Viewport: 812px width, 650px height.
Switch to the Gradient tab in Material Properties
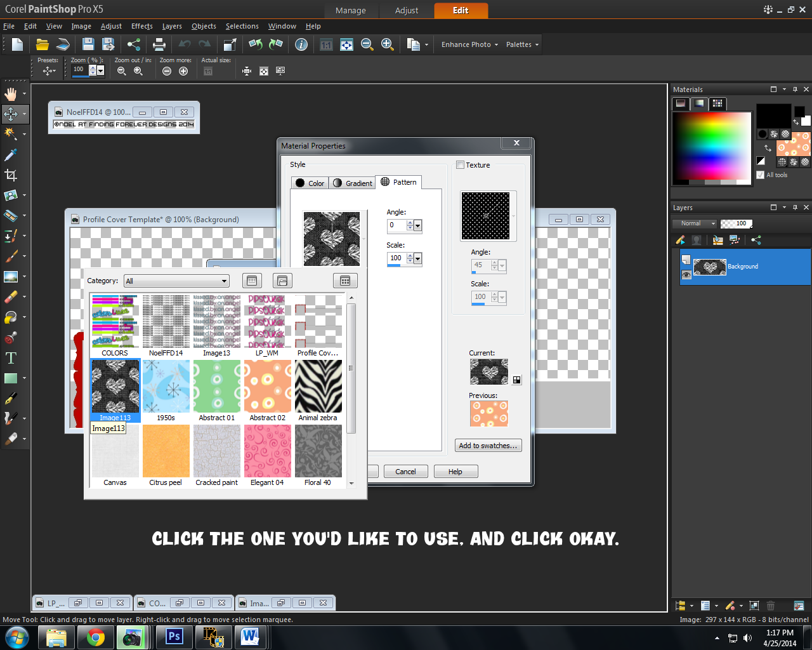pos(352,183)
